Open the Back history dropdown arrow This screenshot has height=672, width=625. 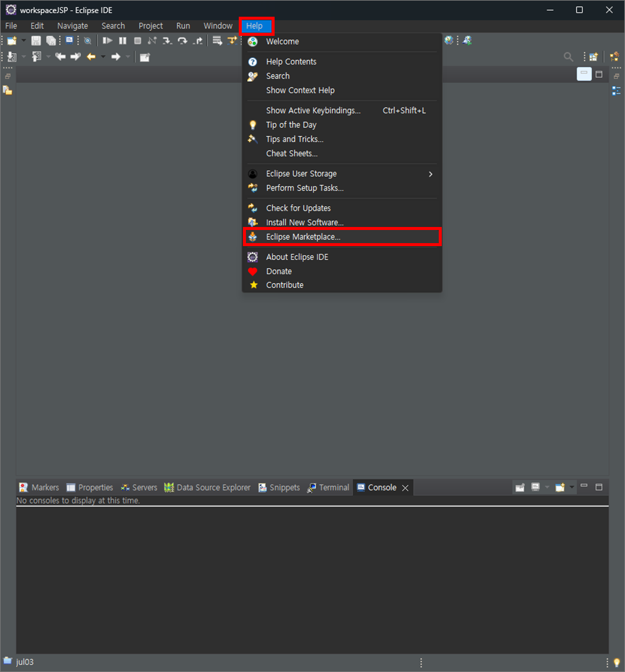(103, 57)
